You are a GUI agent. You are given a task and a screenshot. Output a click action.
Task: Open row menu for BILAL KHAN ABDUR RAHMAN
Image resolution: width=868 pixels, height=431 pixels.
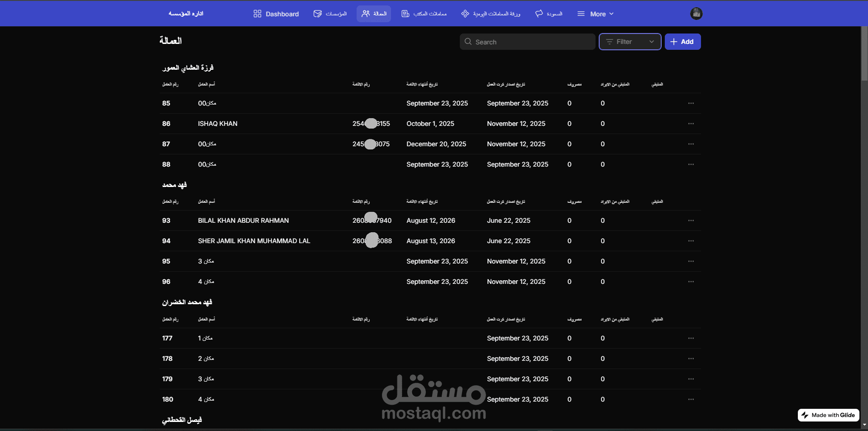tap(691, 220)
